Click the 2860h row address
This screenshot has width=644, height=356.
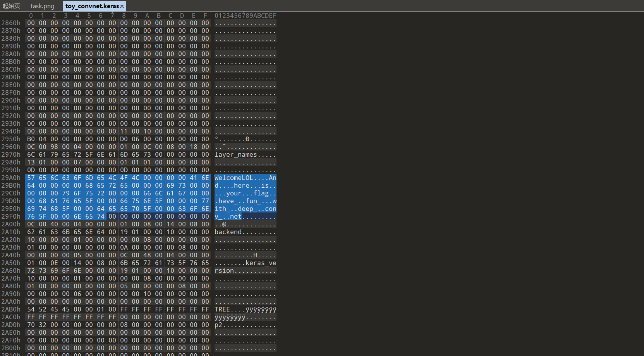point(11,23)
